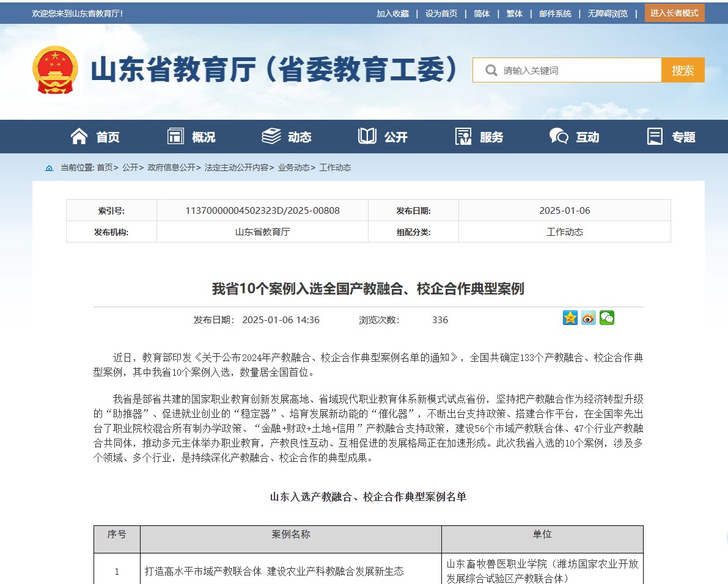
Task: Click the national emblem logo
Action: click(55, 70)
